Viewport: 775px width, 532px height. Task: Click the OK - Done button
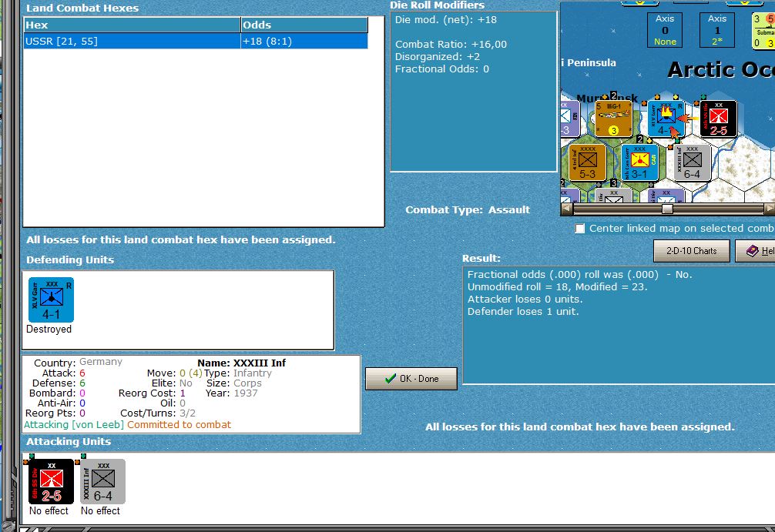(411, 378)
